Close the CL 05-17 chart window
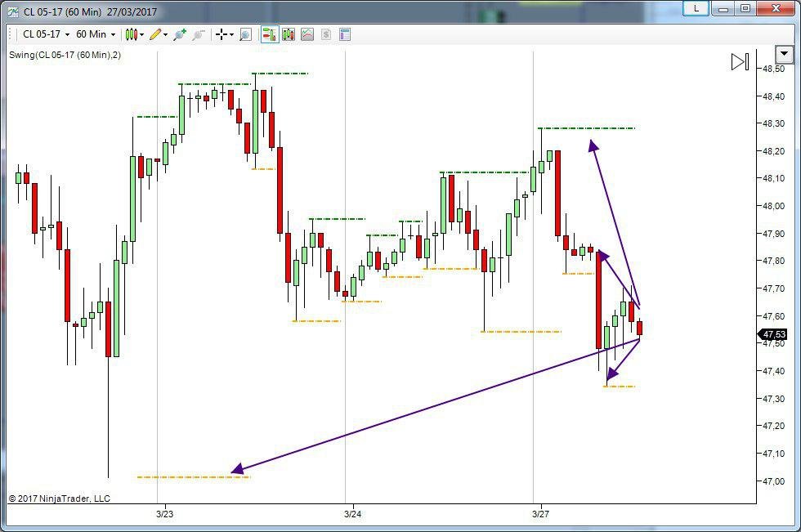 (x=776, y=9)
